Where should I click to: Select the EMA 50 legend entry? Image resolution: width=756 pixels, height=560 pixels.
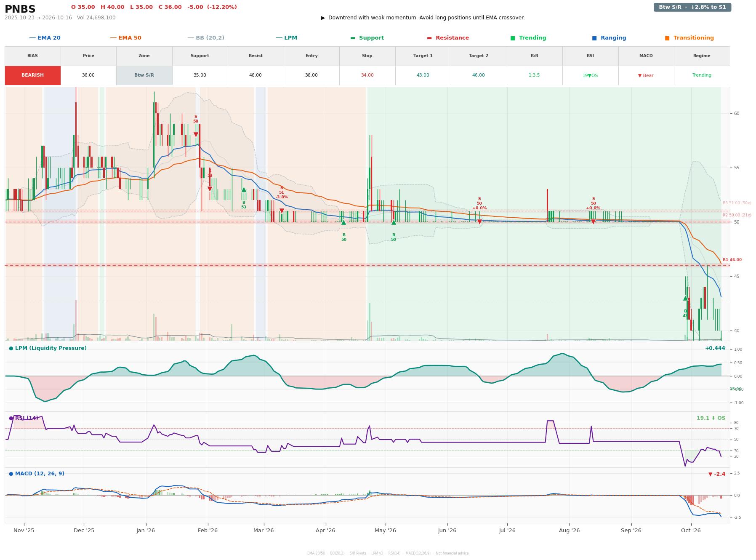point(125,38)
